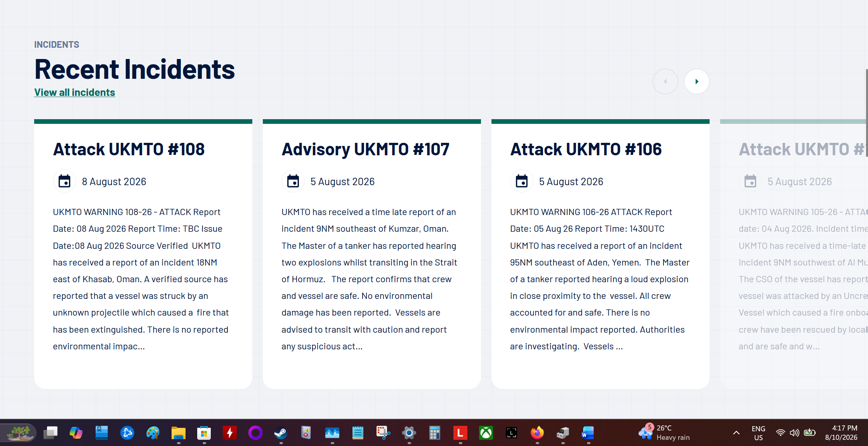Screen dimensions: 868x446
Task: Open the warning notebook app icon
Action: [x=307, y=433]
